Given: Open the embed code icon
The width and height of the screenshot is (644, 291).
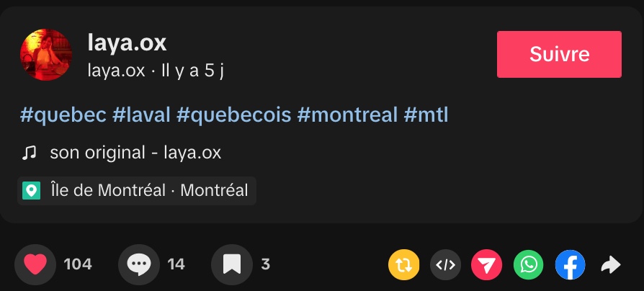Looking at the screenshot, I should pos(445,265).
